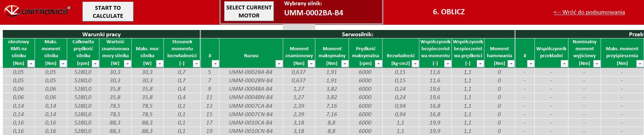Expand filter for Nominalny moment wyjściowy

[597, 63]
